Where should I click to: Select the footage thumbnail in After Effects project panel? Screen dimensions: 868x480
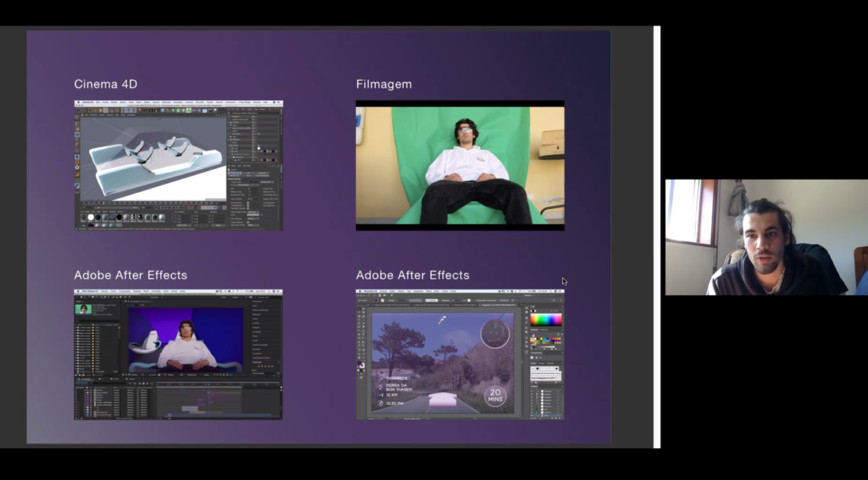tap(85, 309)
